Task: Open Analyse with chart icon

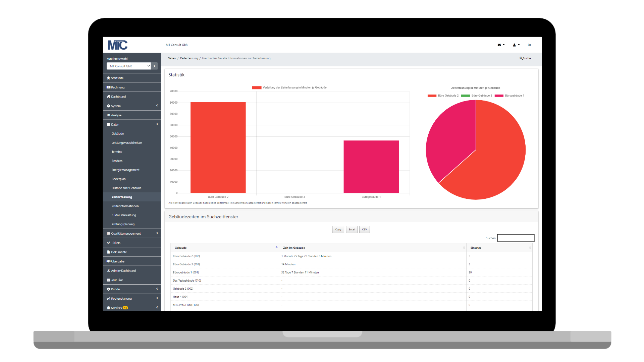Action: [116, 115]
